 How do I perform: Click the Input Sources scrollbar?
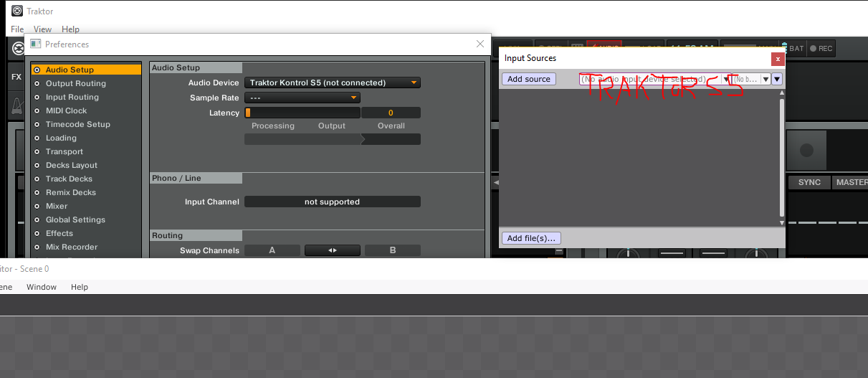point(782,156)
